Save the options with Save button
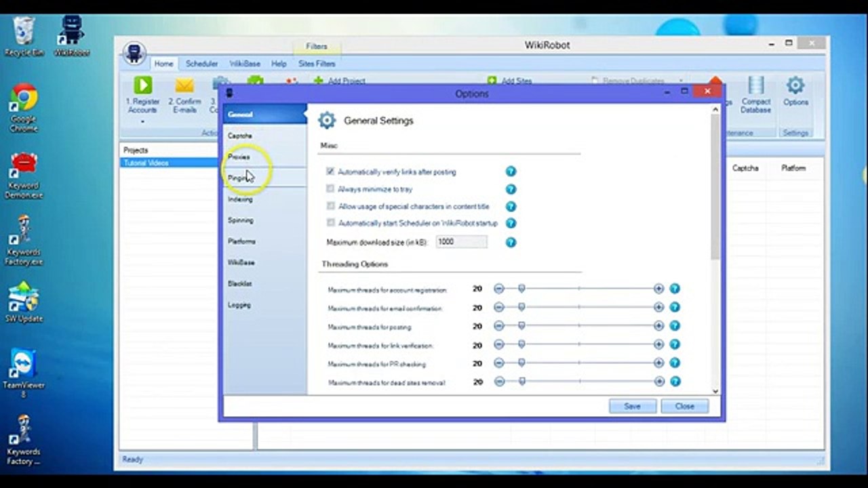This screenshot has height=488, width=868. 632,406
